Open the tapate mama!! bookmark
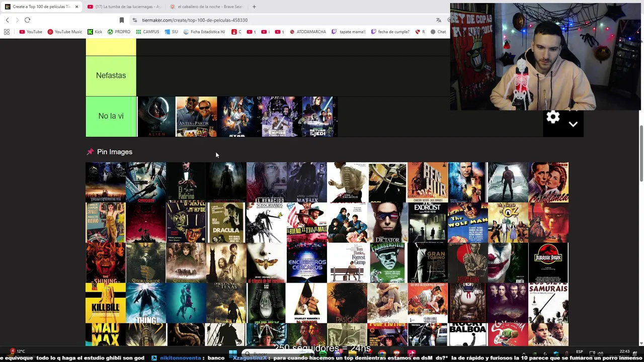 (x=348, y=32)
